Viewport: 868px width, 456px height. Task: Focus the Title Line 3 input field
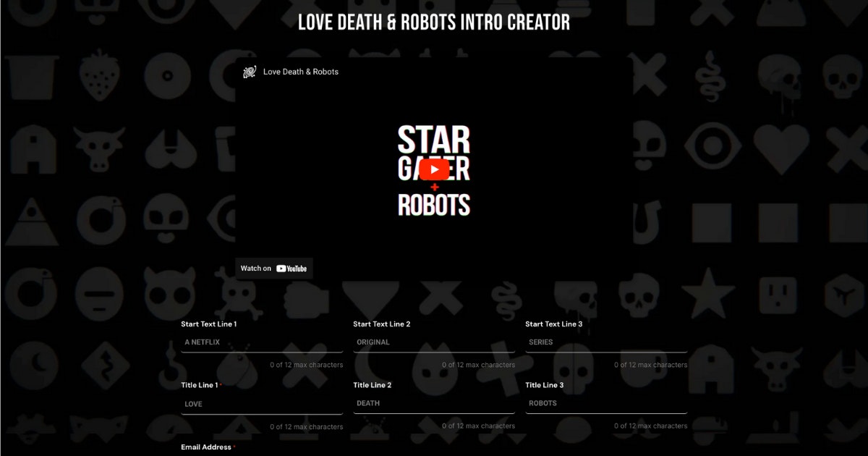point(606,403)
